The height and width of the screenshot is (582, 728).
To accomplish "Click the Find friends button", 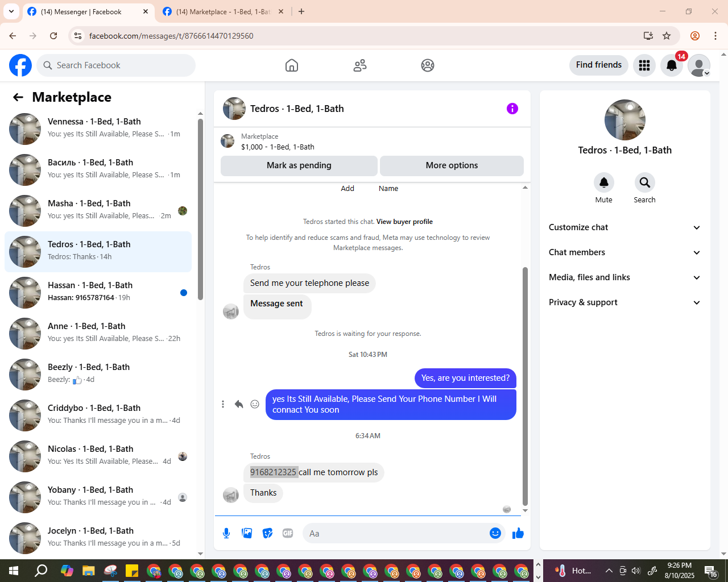I will pyautogui.click(x=599, y=65).
